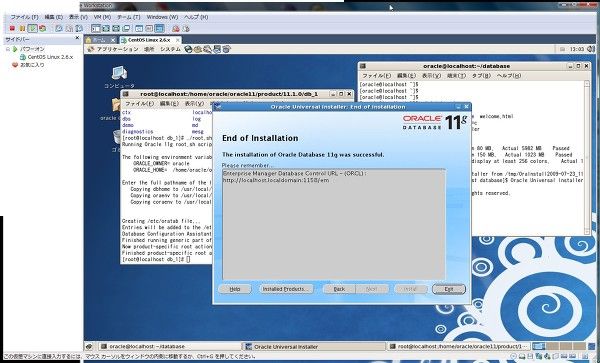Switch to root@localhost terminal taskbar entry
The width and height of the screenshot is (600, 363).
[458, 347]
